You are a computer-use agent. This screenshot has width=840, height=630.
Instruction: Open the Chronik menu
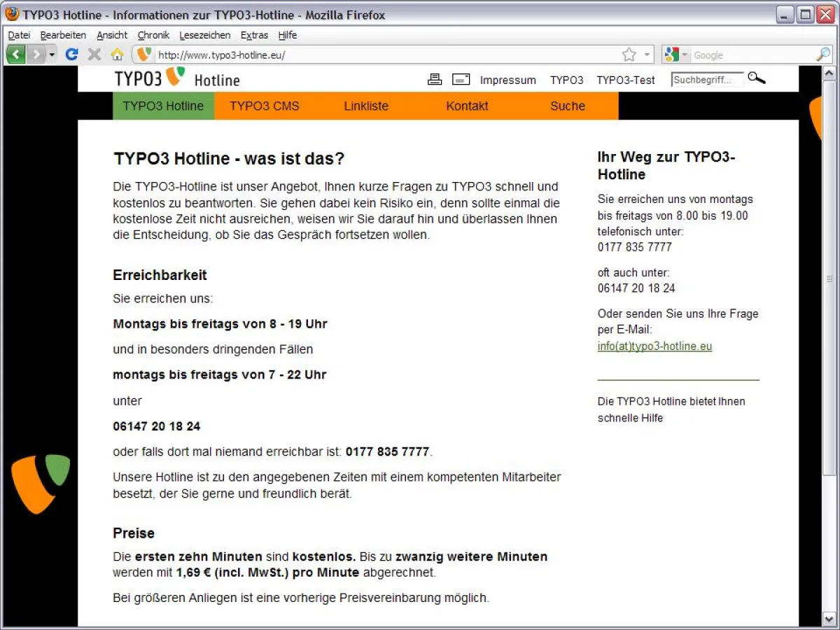[153, 35]
